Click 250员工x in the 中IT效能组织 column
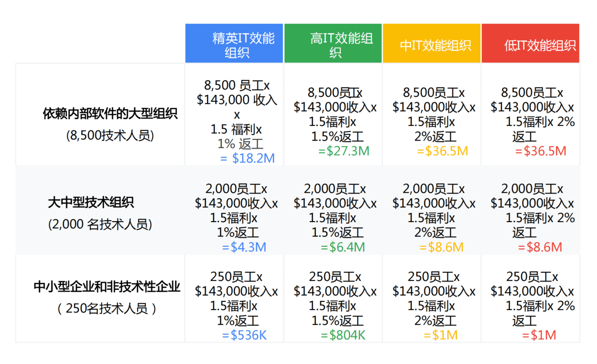 click(434, 277)
